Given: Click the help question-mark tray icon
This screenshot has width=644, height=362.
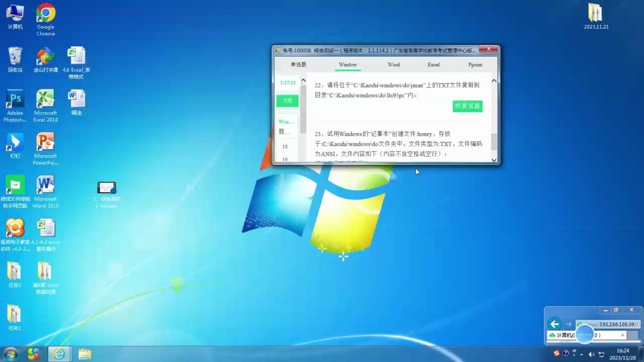Looking at the screenshot, I should point(566,353).
